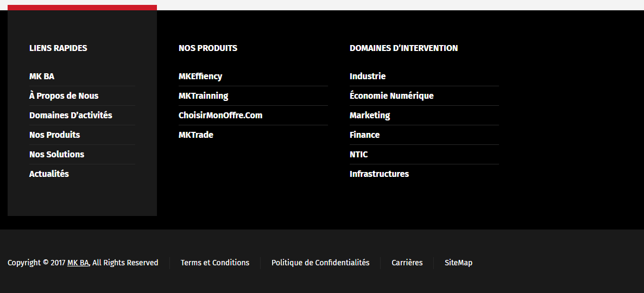View Politique de Confidentialités

pyautogui.click(x=320, y=263)
